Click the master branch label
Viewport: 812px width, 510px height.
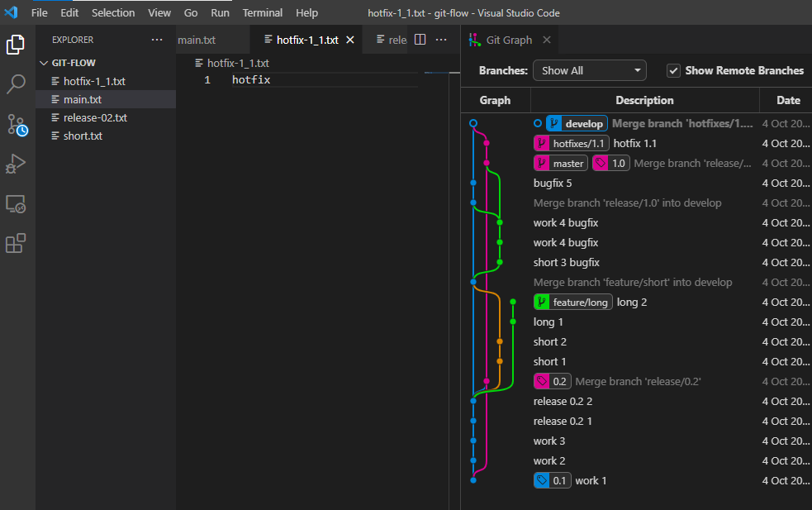(561, 164)
